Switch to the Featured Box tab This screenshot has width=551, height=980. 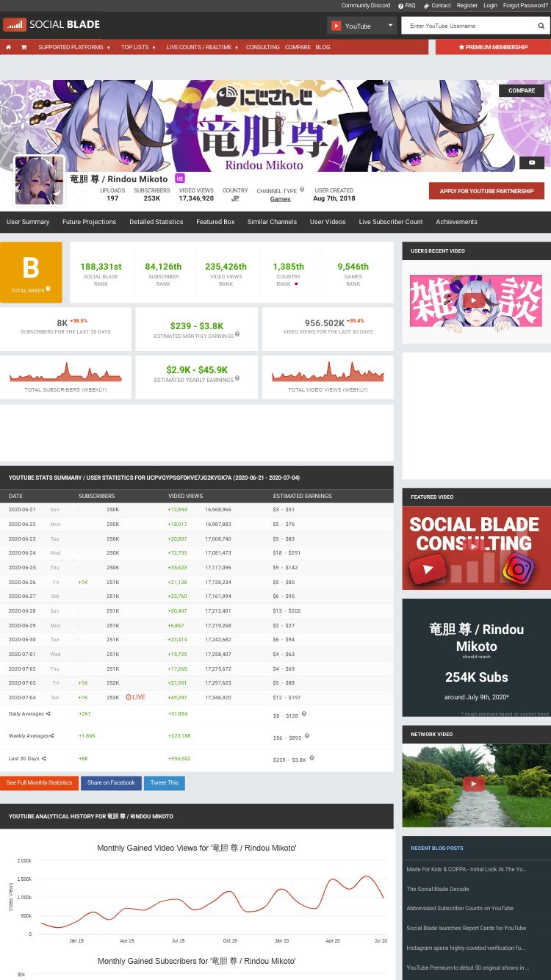click(x=215, y=222)
